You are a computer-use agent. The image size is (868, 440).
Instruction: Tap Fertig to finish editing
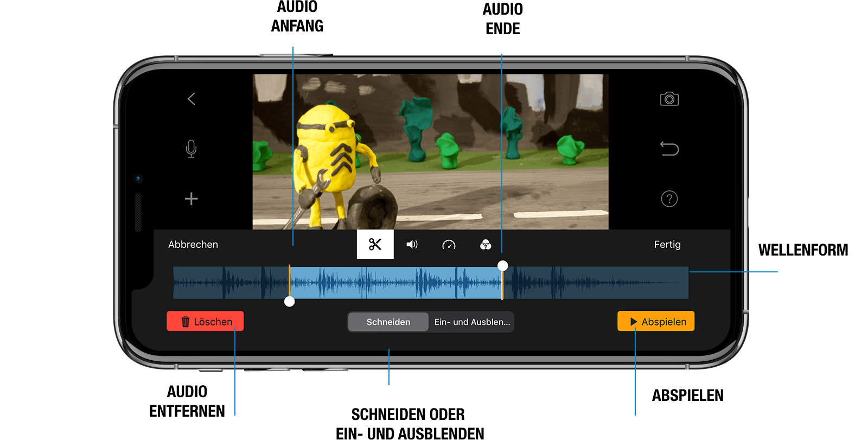pos(667,245)
